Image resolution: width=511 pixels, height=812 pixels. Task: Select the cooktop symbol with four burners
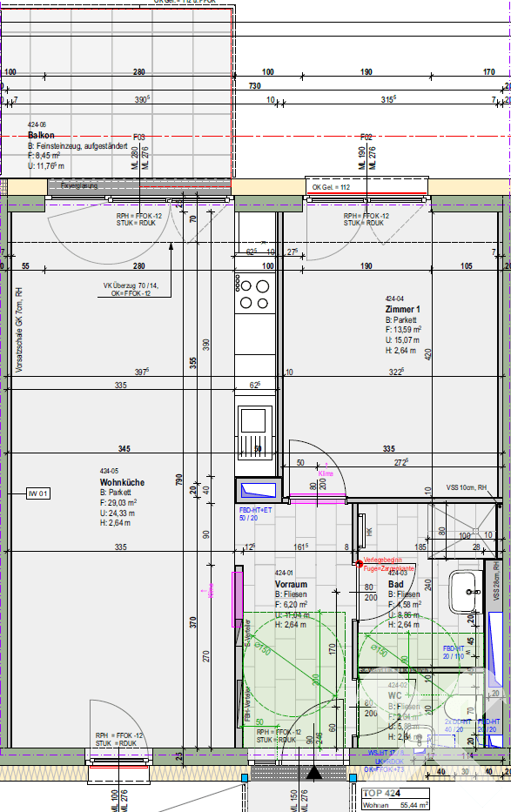[254, 293]
